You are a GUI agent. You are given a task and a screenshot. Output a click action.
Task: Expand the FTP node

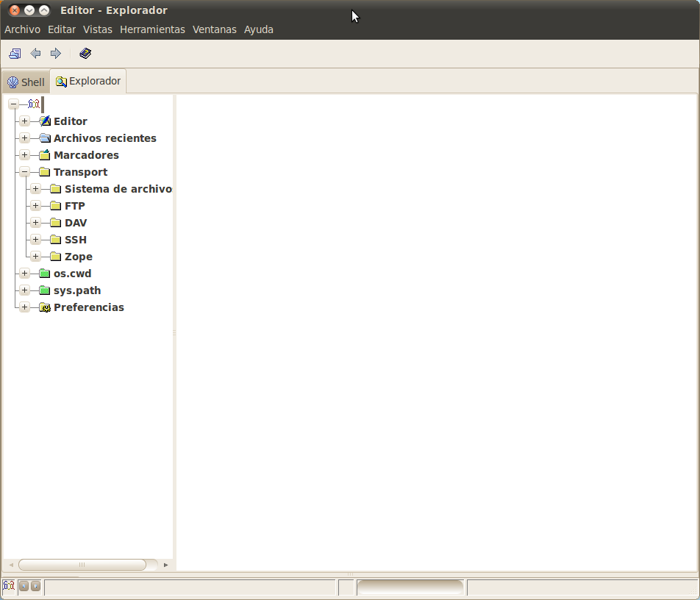35,206
